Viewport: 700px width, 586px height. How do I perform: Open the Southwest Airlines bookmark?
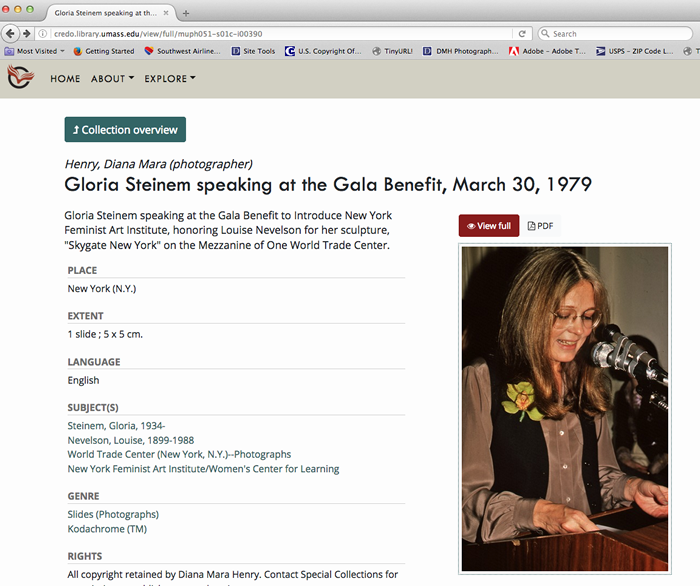point(183,51)
